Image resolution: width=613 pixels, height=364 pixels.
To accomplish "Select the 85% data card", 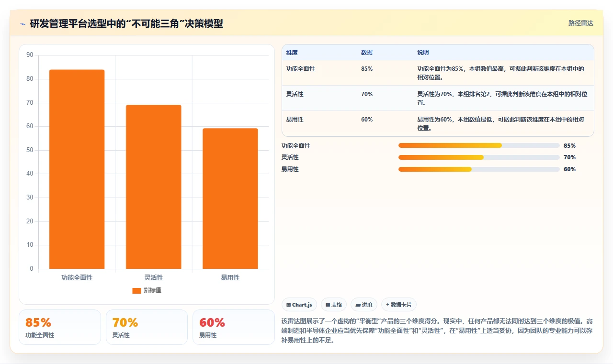I will point(60,327).
